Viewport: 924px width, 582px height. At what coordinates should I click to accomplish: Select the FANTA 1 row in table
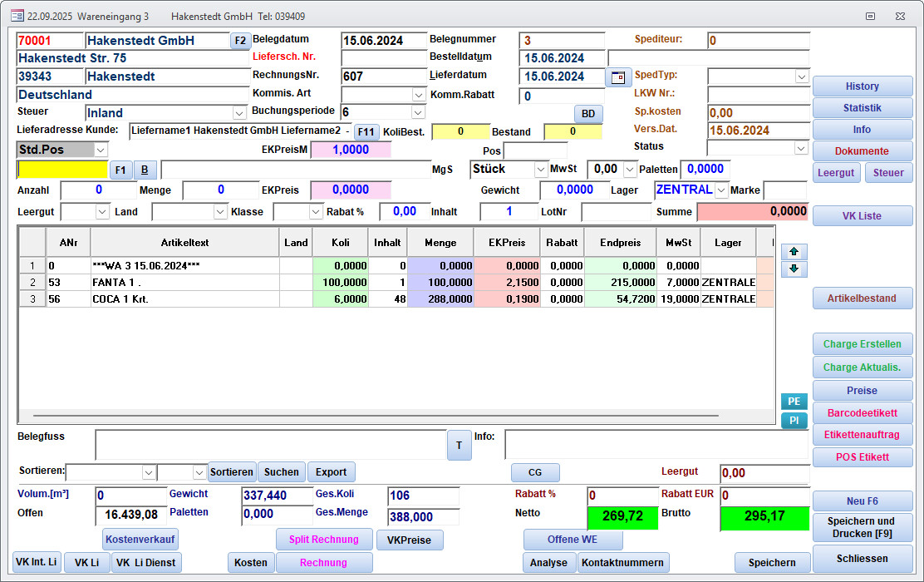tap(184, 283)
